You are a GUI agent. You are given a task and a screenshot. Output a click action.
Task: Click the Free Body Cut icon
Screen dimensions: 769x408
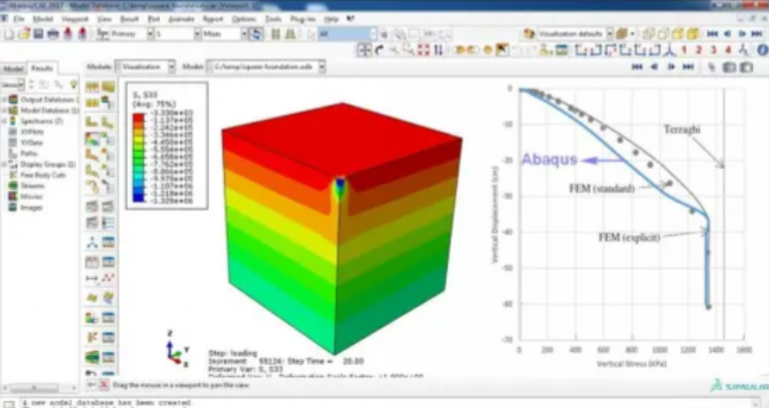point(92,337)
